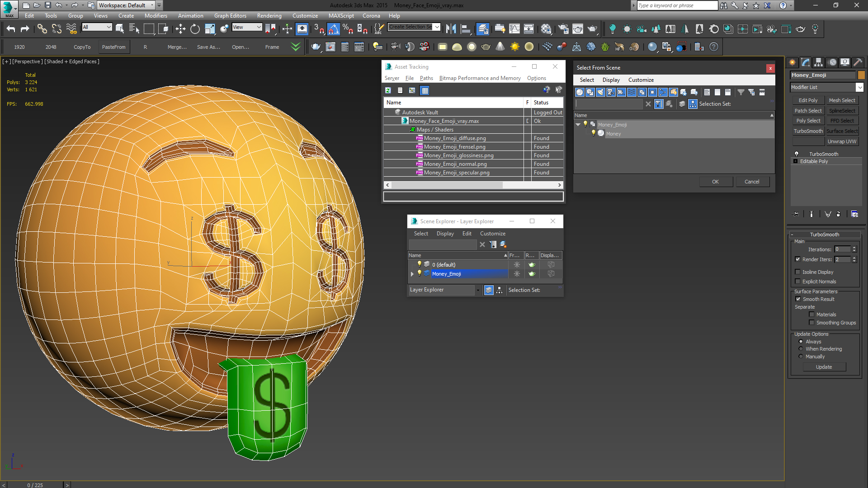Click Cancel in Select From Scene dialog

tap(752, 182)
